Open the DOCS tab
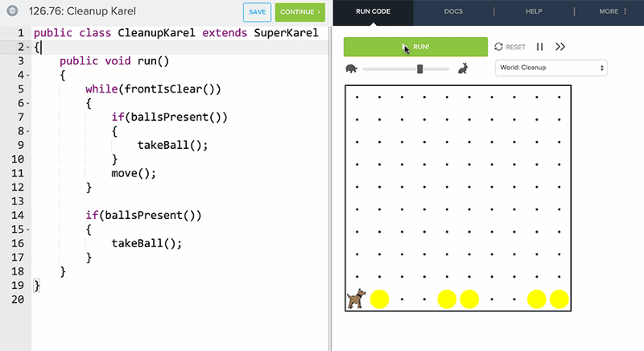 [453, 12]
